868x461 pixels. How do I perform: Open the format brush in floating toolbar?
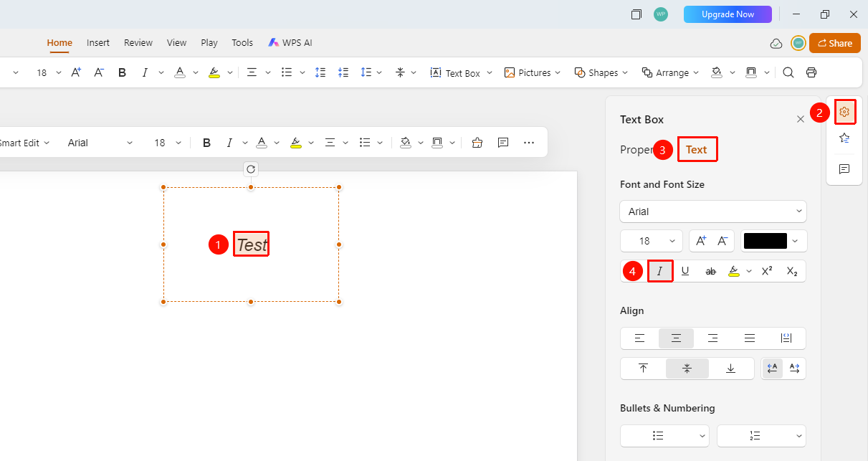pyautogui.click(x=477, y=143)
